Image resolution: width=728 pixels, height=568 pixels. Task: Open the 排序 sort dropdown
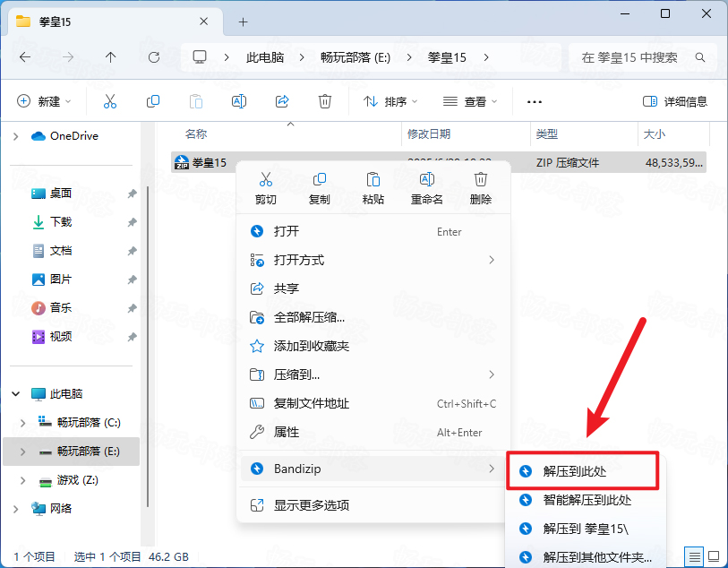390,101
